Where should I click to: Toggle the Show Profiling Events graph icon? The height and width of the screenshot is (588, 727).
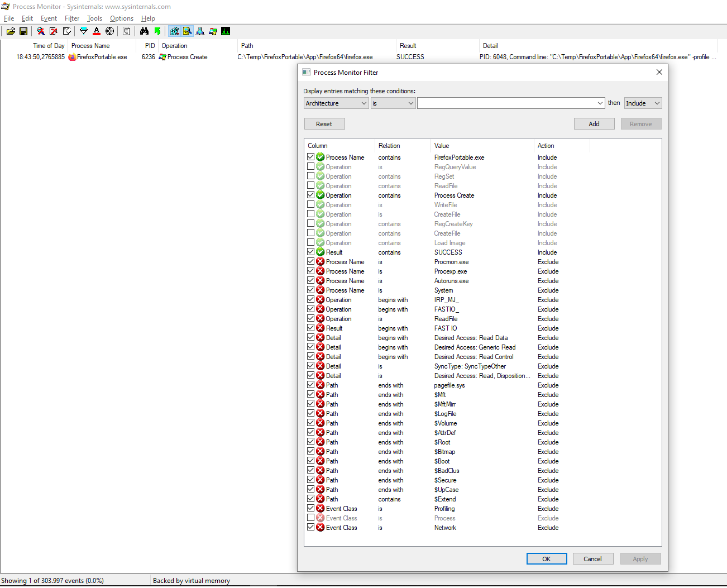pos(226,31)
